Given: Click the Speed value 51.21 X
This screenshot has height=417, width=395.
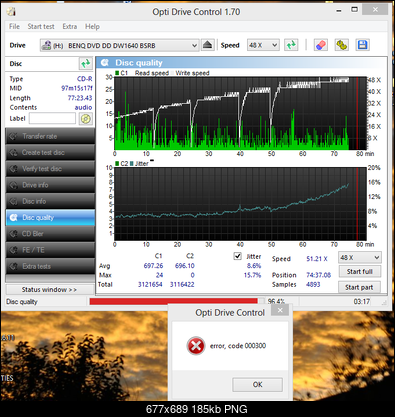Looking at the screenshot, I should click(x=317, y=259).
